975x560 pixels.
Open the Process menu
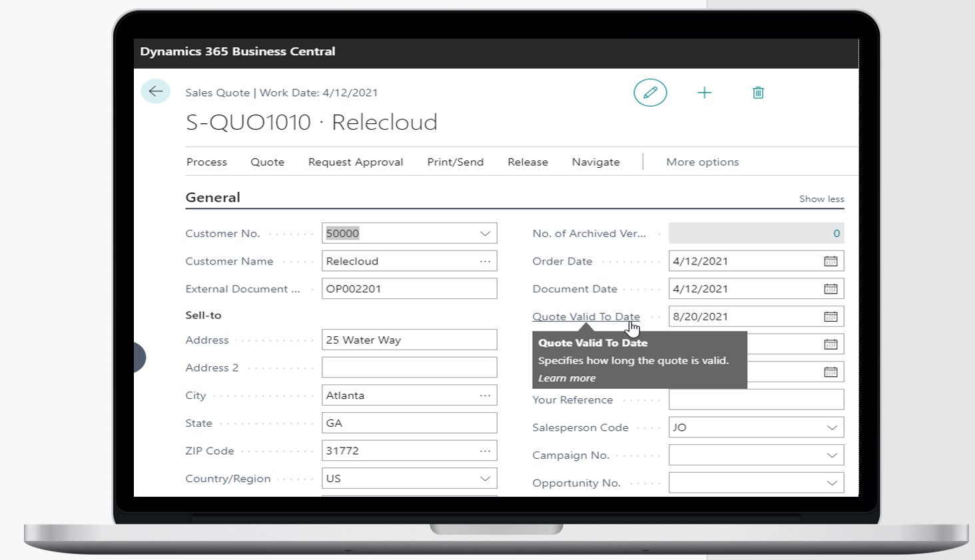coord(206,162)
